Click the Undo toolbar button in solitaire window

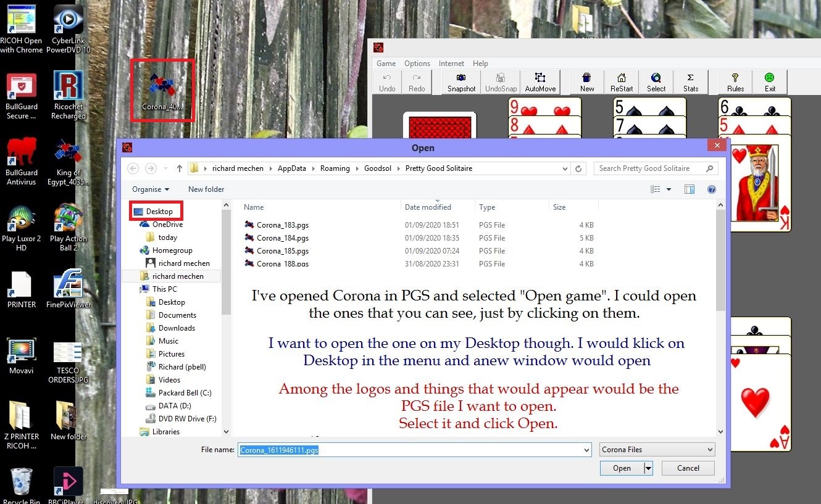pos(387,82)
